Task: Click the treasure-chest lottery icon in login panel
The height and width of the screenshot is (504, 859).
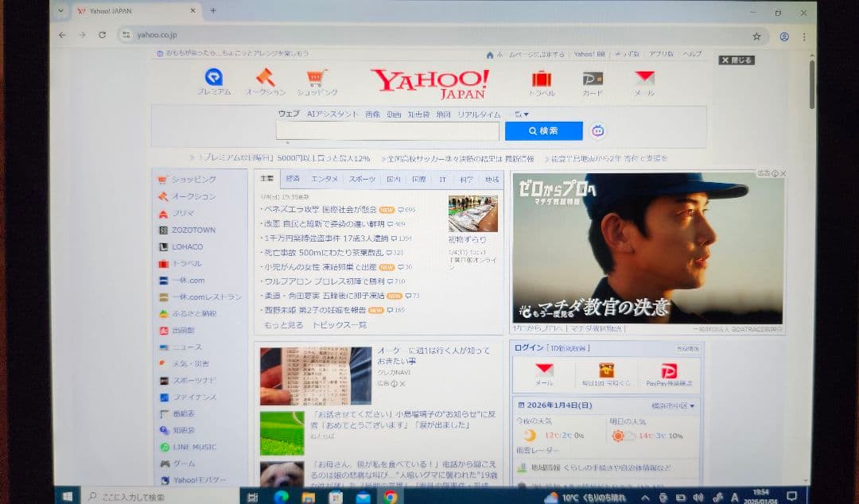Action: click(608, 369)
